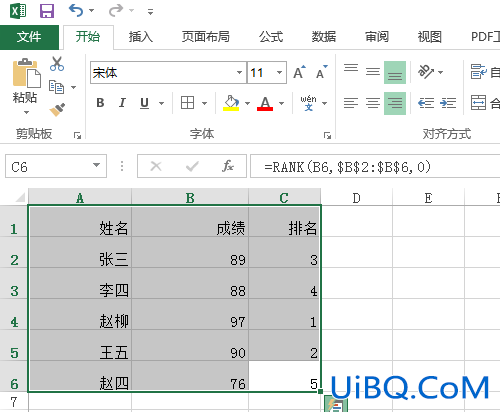This screenshot has height=412, width=500.
Task: Confirm entry with the checkmark button
Action: click(x=192, y=166)
